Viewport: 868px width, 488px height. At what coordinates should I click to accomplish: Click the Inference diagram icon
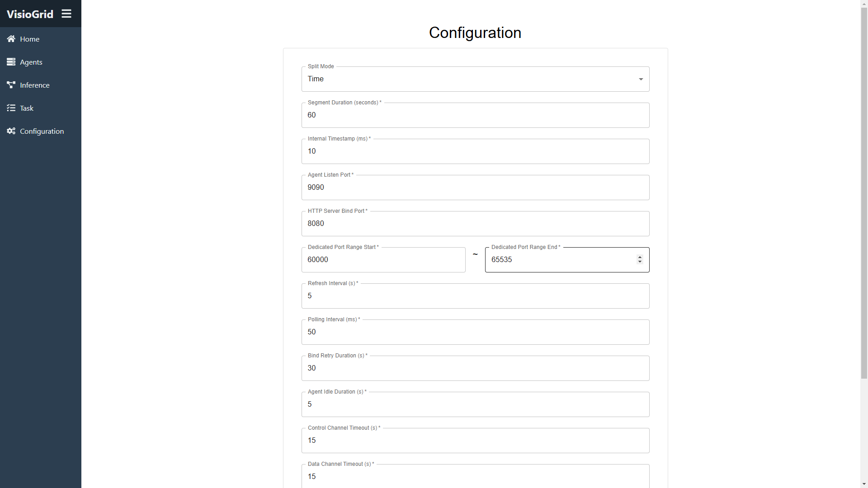11,85
